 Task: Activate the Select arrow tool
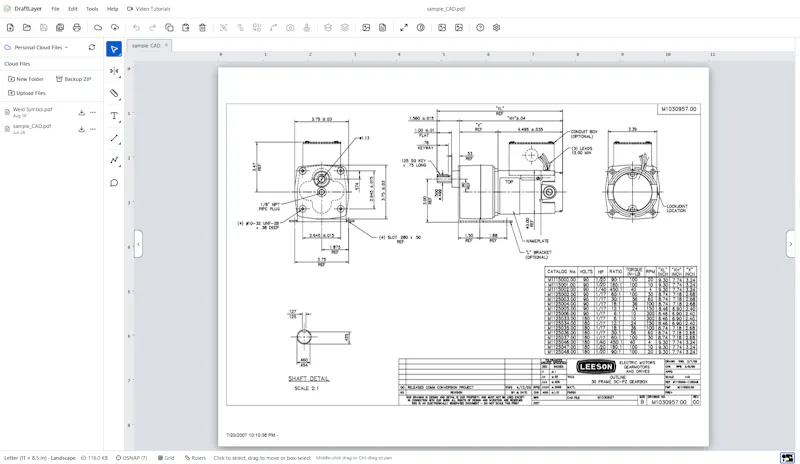[x=114, y=49]
